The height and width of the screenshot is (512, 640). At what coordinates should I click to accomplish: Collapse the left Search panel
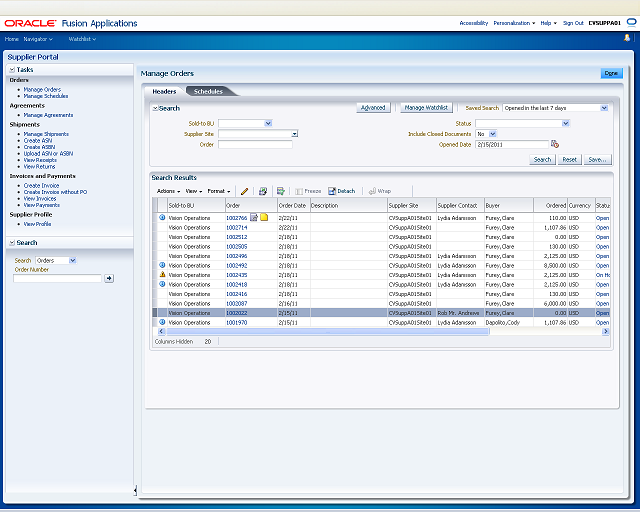pos(12,243)
